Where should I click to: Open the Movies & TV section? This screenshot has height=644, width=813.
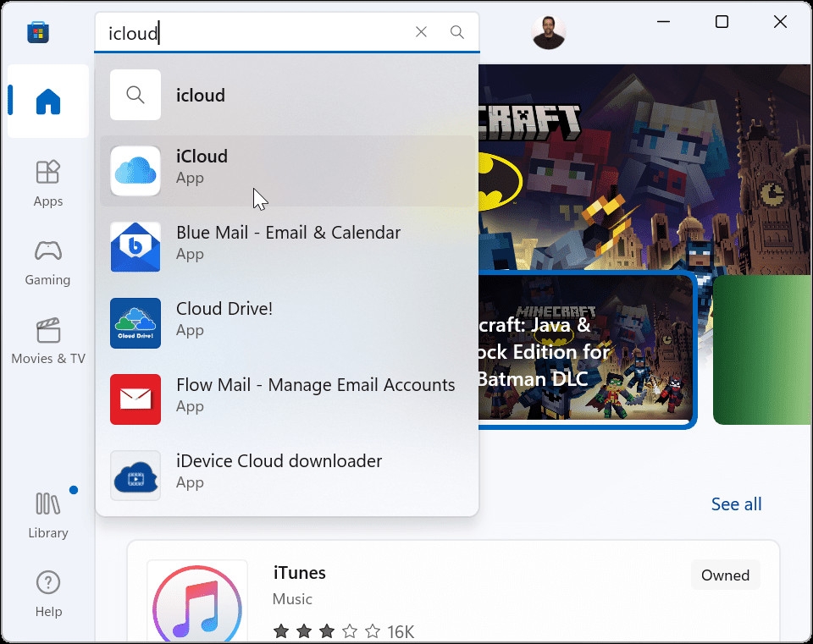pyautogui.click(x=47, y=339)
